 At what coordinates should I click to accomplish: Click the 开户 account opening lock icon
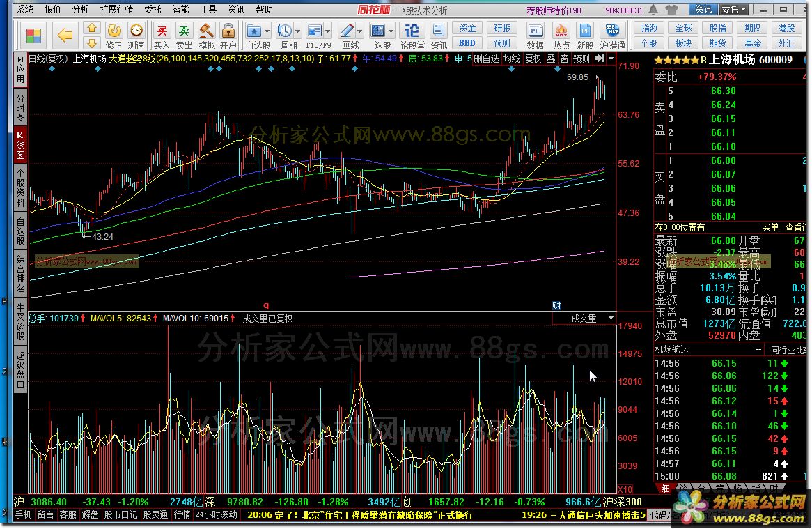pyautogui.click(x=228, y=36)
